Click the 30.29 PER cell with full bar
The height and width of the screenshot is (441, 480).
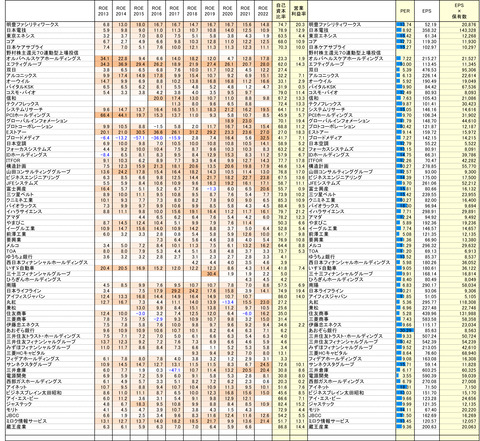405,330
